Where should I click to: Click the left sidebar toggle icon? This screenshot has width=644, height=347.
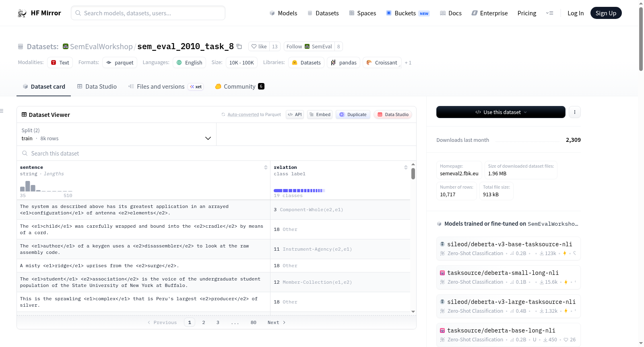tap(2, 111)
